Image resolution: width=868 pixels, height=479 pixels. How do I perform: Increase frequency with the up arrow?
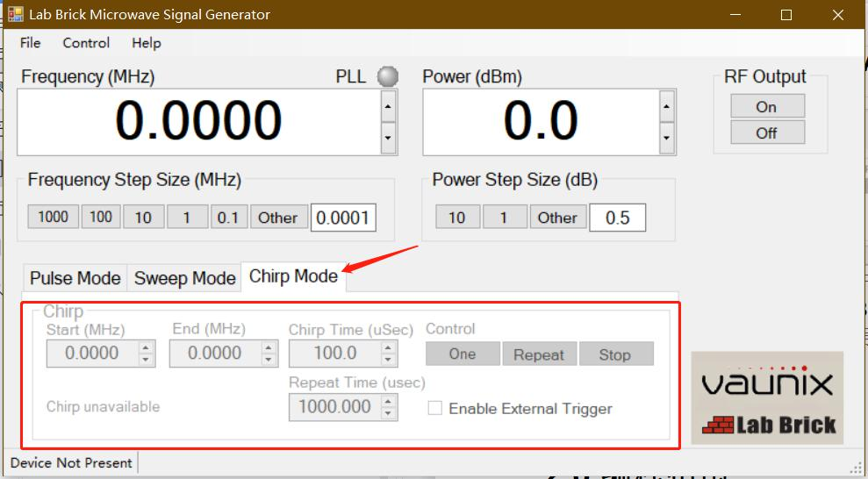pos(388,107)
